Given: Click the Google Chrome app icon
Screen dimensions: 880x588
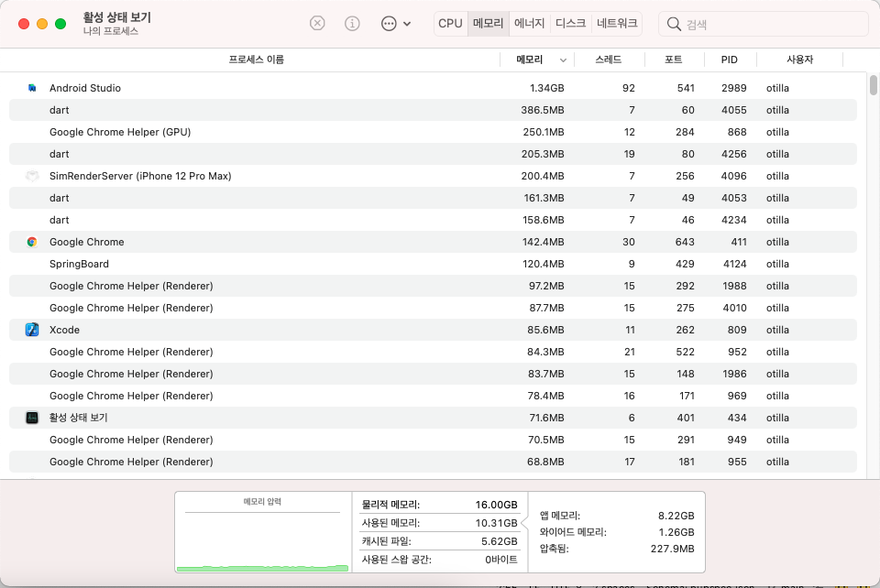Looking at the screenshot, I should coord(32,242).
